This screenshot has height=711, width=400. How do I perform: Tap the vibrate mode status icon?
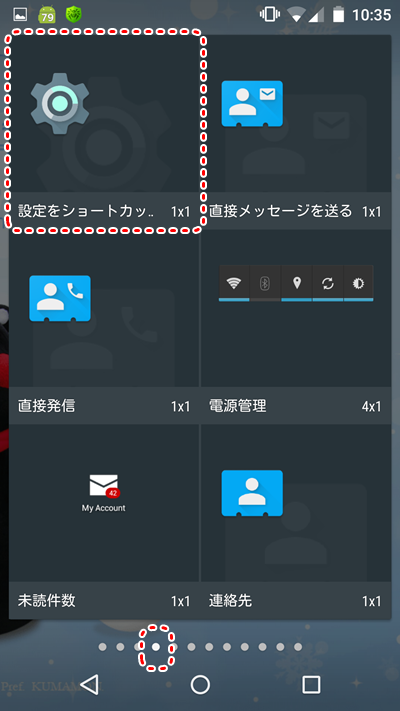pyautogui.click(x=269, y=15)
